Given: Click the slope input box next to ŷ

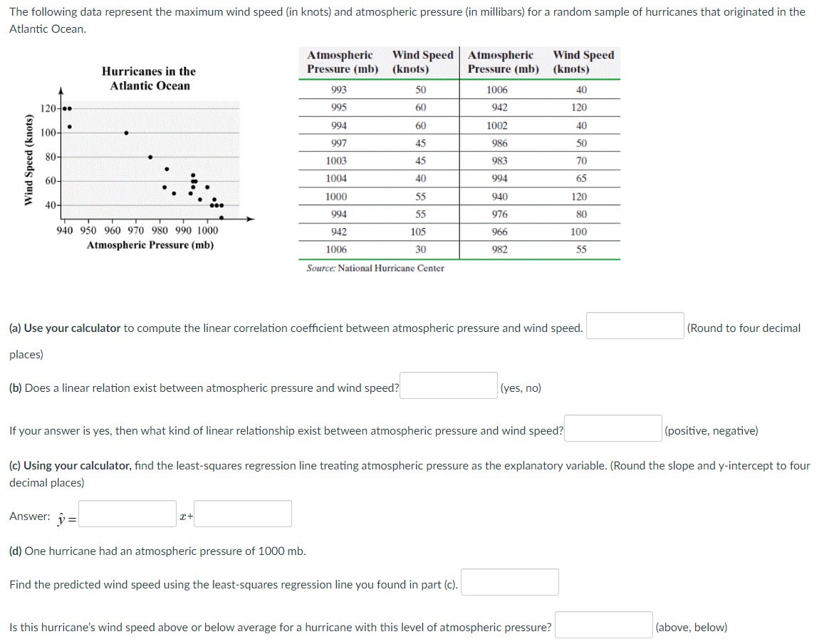Looking at the screenshot, I should pyautogui.click(x=127, y=513).
